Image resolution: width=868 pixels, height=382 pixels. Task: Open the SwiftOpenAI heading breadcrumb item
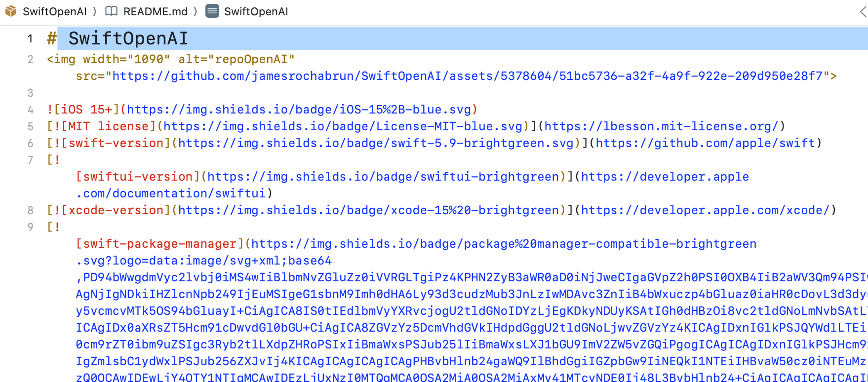click(x=256, y=11)
